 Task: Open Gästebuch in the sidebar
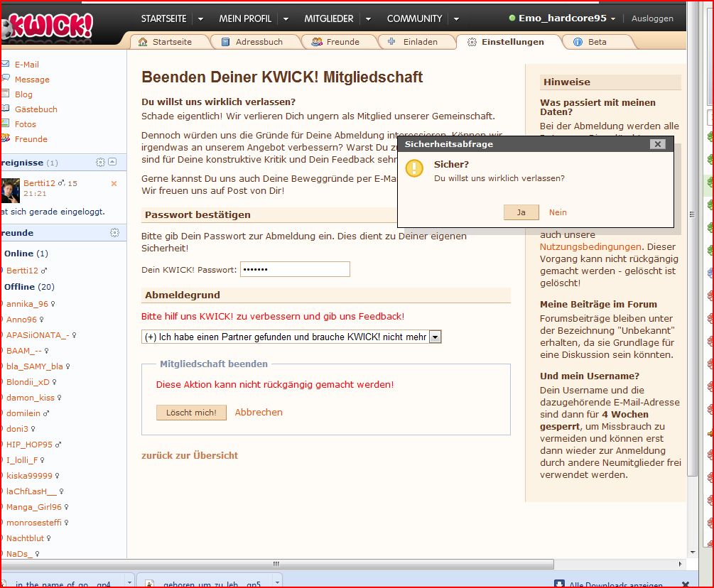(36, 109)
